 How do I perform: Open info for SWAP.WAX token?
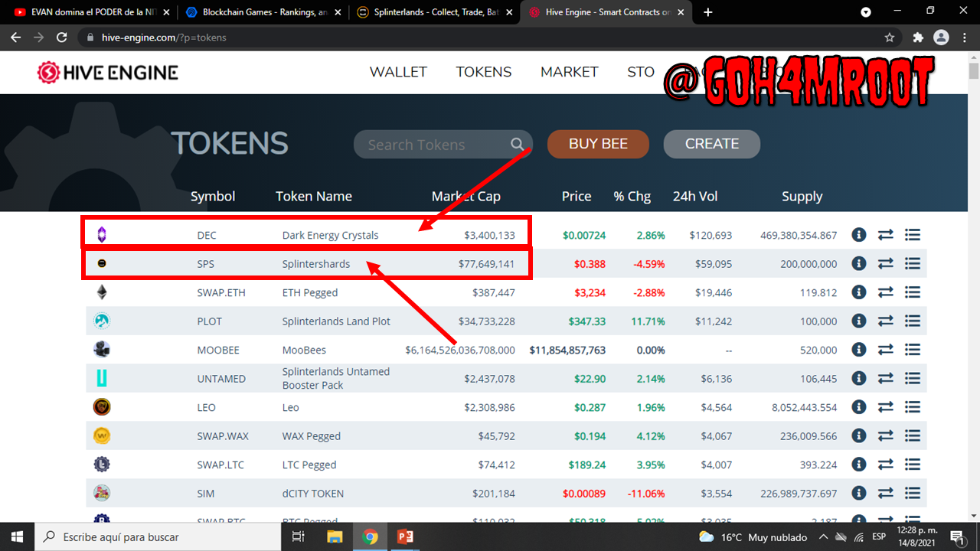(859, 436)
